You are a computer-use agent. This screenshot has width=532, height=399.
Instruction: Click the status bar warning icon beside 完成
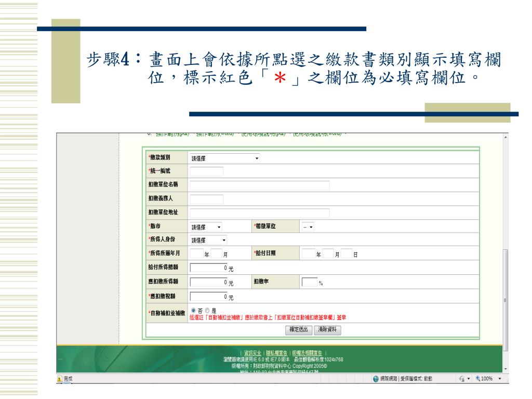click(x=60, y=379)
